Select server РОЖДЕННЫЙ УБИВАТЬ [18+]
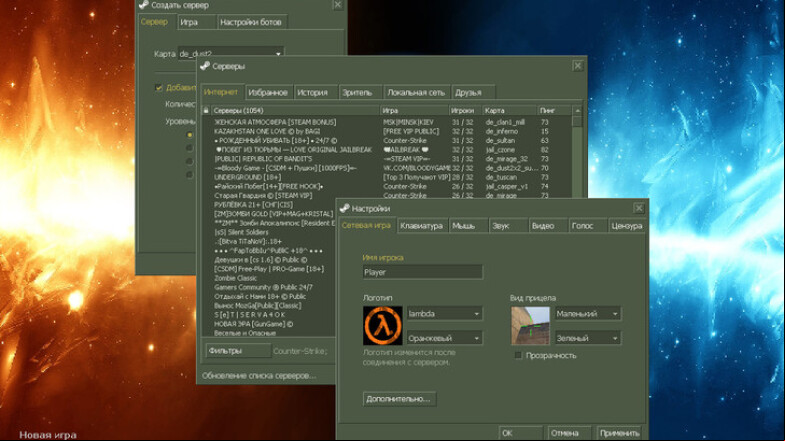The height and width of the screenshot is (441, 785). tap(276, 141)
